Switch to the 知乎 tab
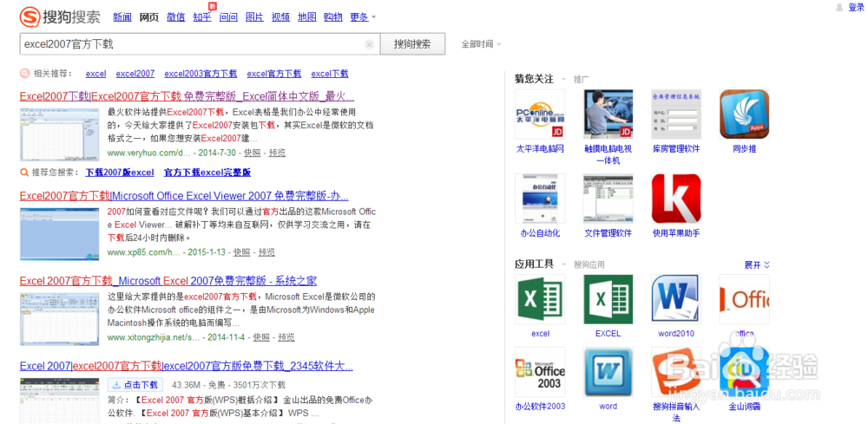 202,17
